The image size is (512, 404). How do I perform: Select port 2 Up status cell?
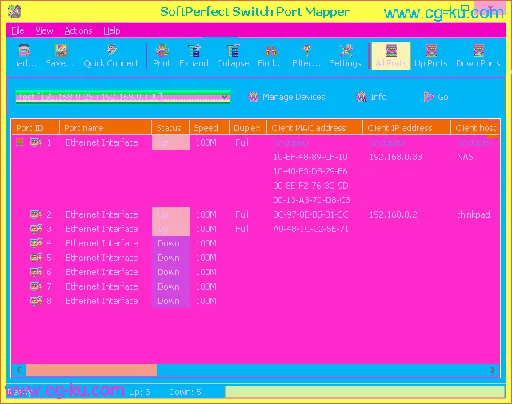coord(171,214)
